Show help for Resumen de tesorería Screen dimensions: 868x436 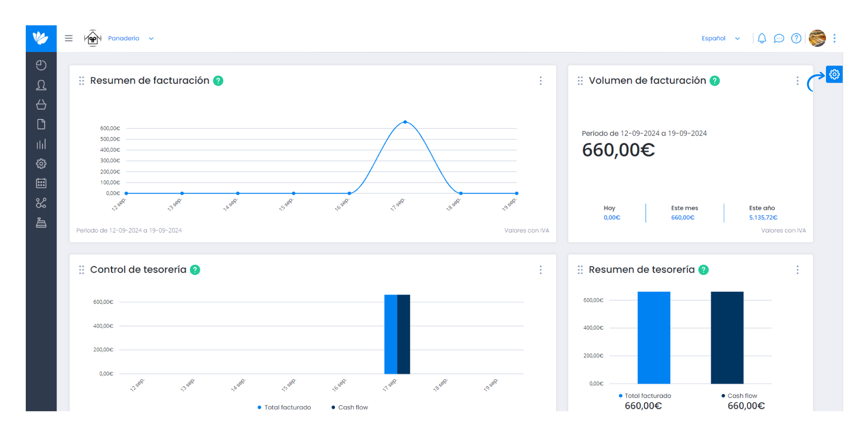pos(703,270)
